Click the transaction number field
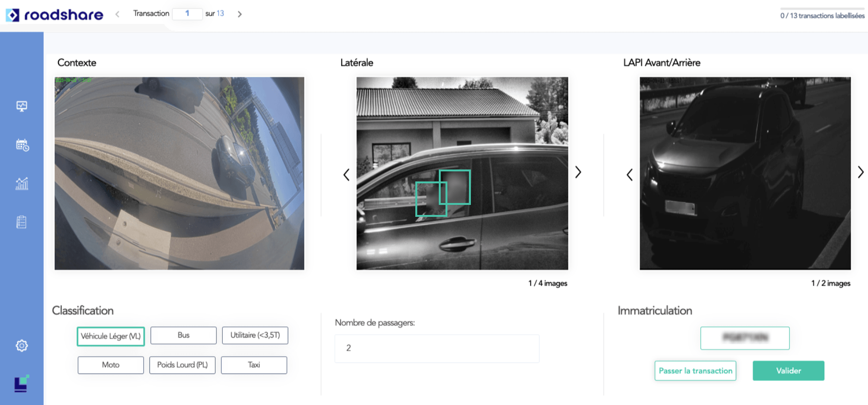The height and width of the screenshot is (405, 868). click(x=187, y=13)
